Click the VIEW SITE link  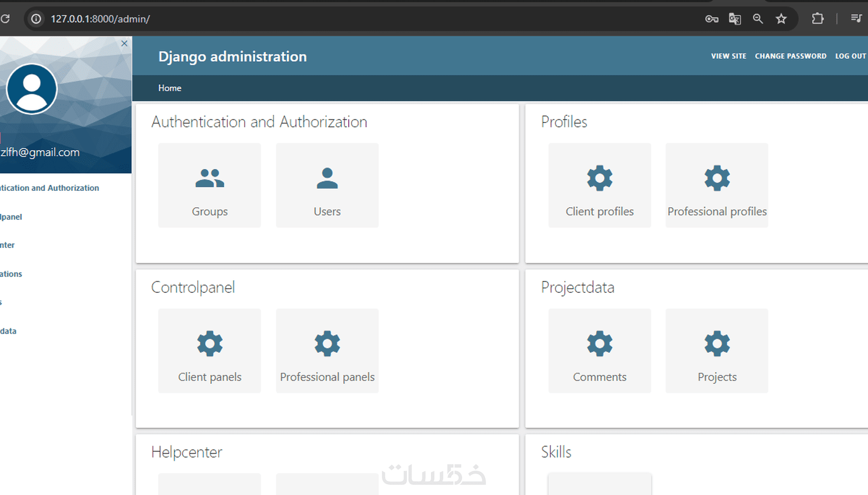pyautogui.click(x=729, y=56)
